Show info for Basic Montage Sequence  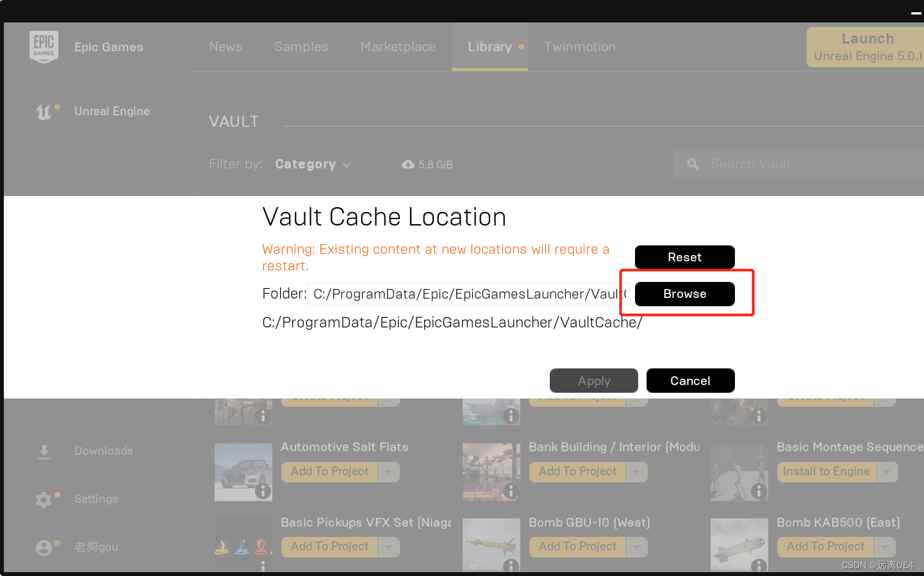pyautogui.click(x=759, y=491)
